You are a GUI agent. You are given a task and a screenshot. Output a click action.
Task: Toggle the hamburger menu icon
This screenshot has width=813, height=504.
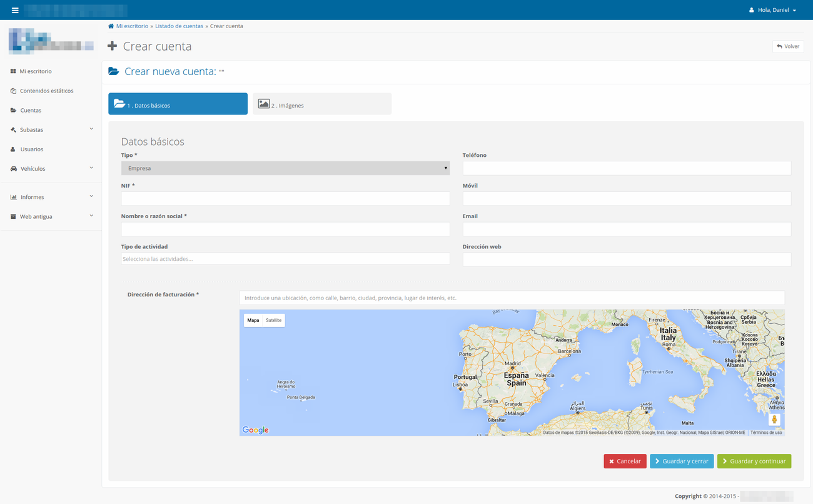15,10
